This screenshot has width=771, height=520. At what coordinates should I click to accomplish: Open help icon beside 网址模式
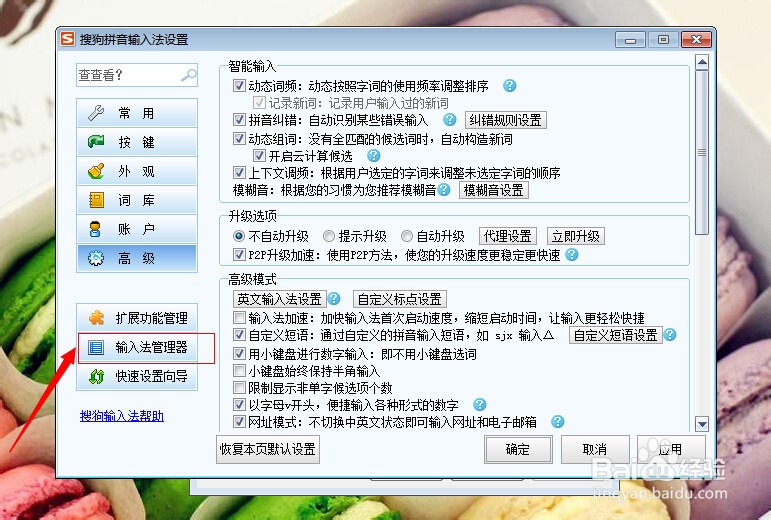[x=557, y=422]
